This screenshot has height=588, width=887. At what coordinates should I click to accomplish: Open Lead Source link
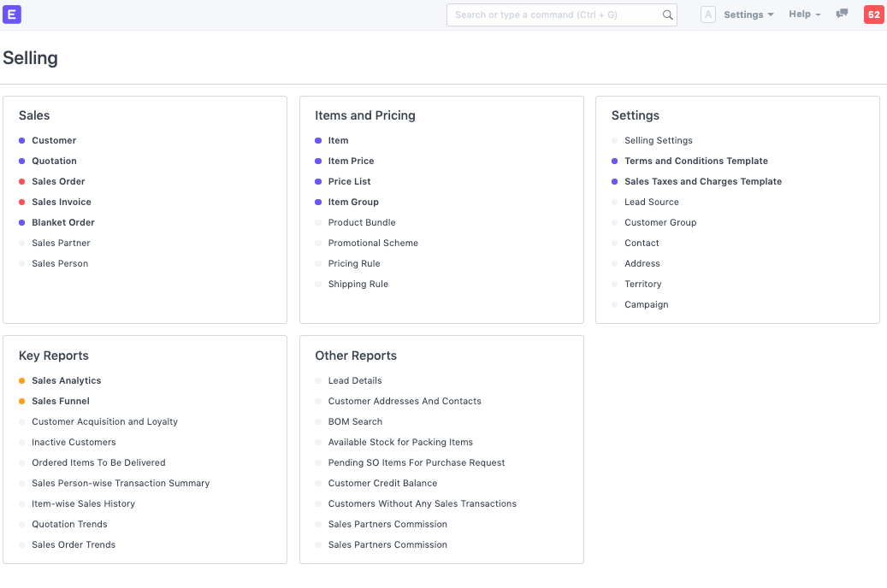coord(651,202)
